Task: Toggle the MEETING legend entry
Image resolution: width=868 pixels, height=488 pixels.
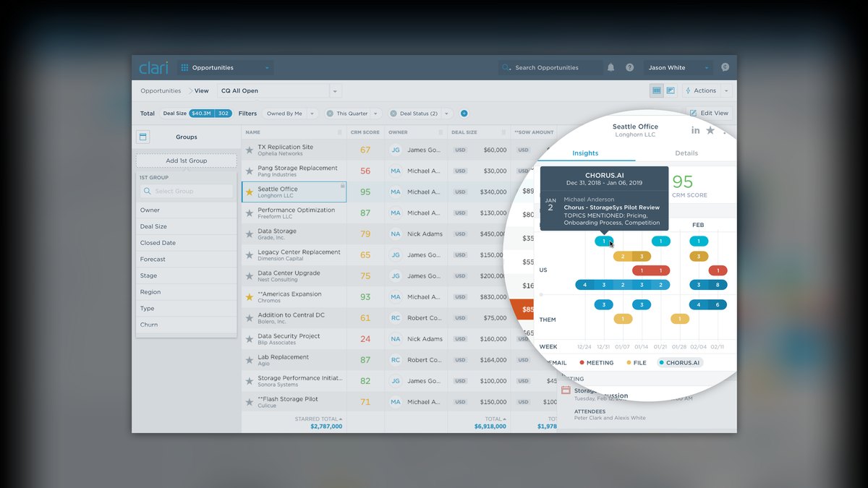Action: pyautogui.click(x=596, y=363)
